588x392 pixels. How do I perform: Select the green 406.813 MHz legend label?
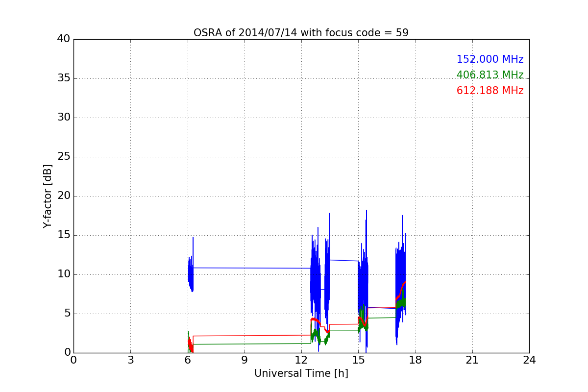490,75
